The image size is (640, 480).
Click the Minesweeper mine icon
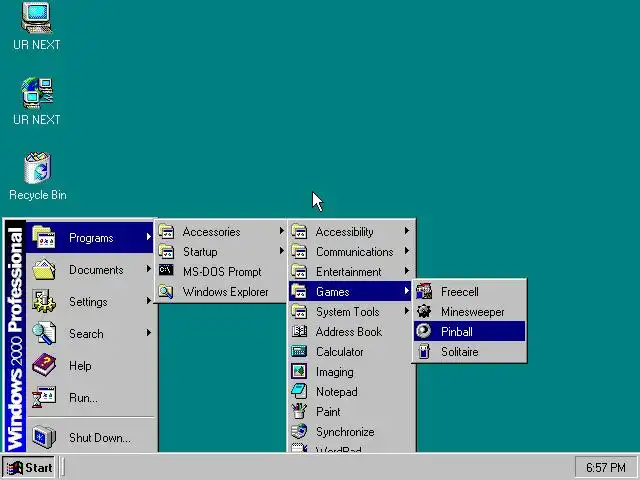[424, 311]
